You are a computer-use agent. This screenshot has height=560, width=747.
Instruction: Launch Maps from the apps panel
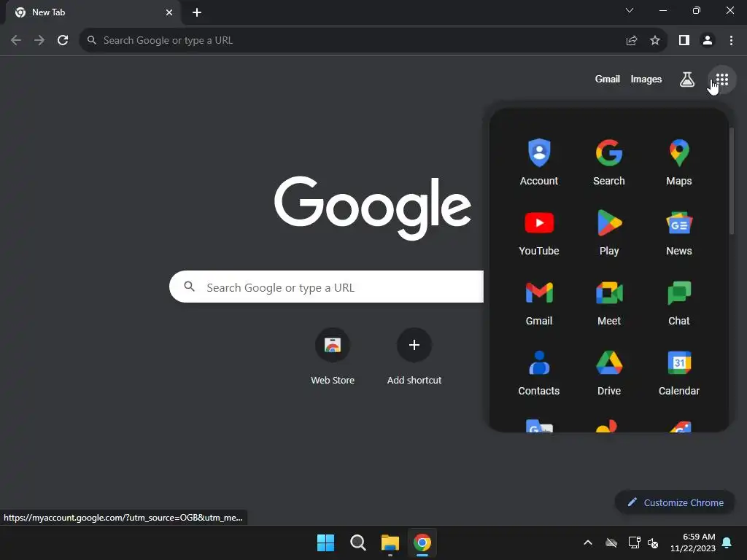(x=679, y=162)
